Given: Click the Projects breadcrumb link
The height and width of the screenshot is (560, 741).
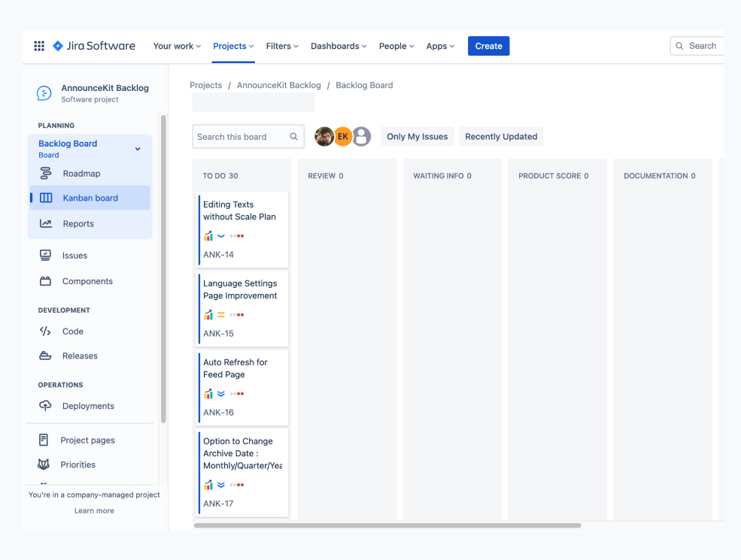Looking at the screenshot, I should click(205, 85).
